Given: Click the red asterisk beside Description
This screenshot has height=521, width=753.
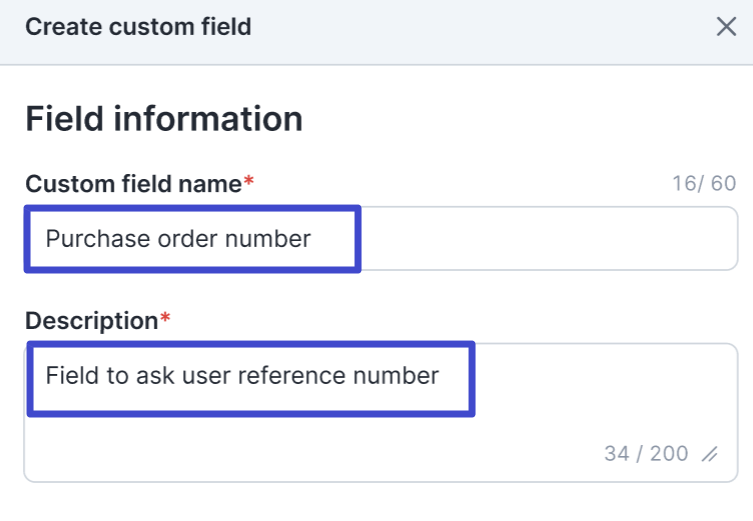Looking at the screenshot, I should (165, 320).
